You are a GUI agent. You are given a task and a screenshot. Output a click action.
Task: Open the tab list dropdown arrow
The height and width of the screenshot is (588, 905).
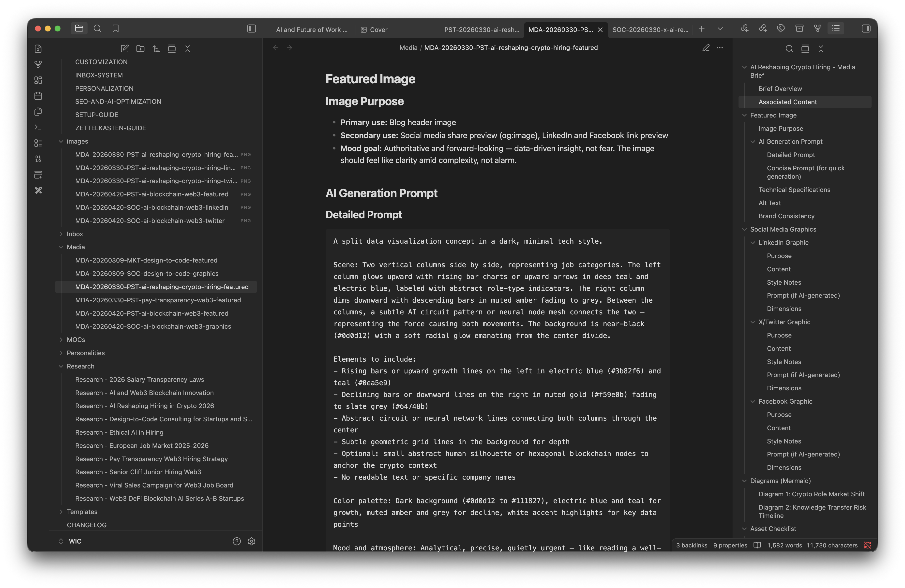tap(720, 29)
